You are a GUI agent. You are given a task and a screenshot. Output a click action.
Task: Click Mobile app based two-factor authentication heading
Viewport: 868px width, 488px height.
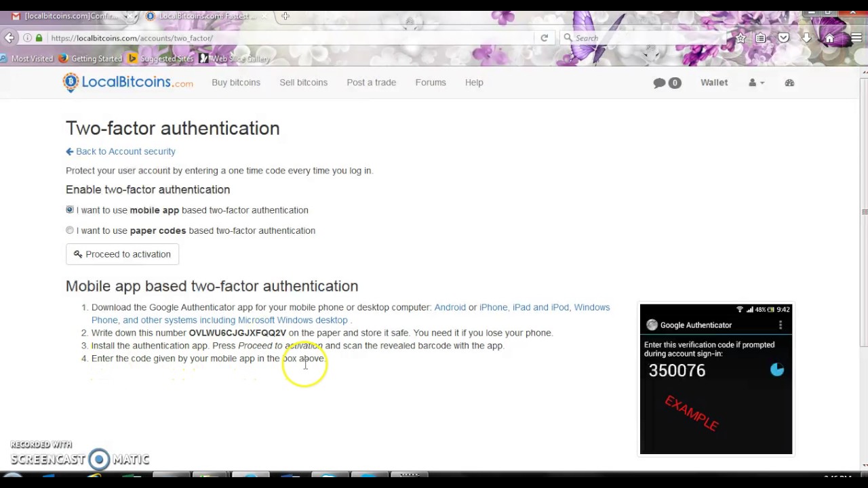pos(212,286)
